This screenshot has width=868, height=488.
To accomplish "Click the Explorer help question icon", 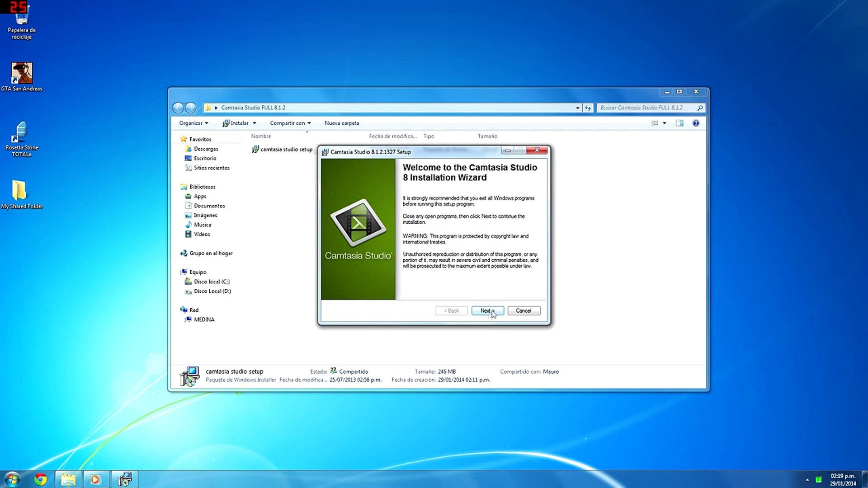I will tap(696, 123).
